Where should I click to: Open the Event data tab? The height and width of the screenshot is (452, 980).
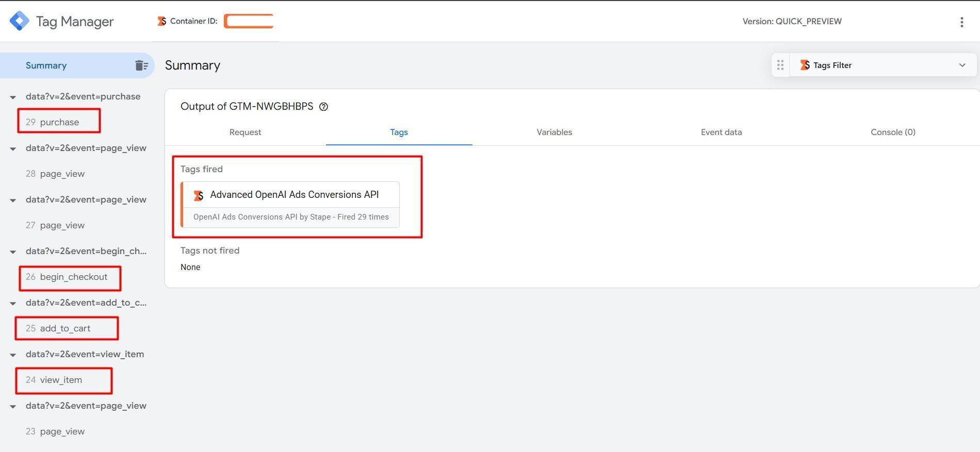coord(721,132)
